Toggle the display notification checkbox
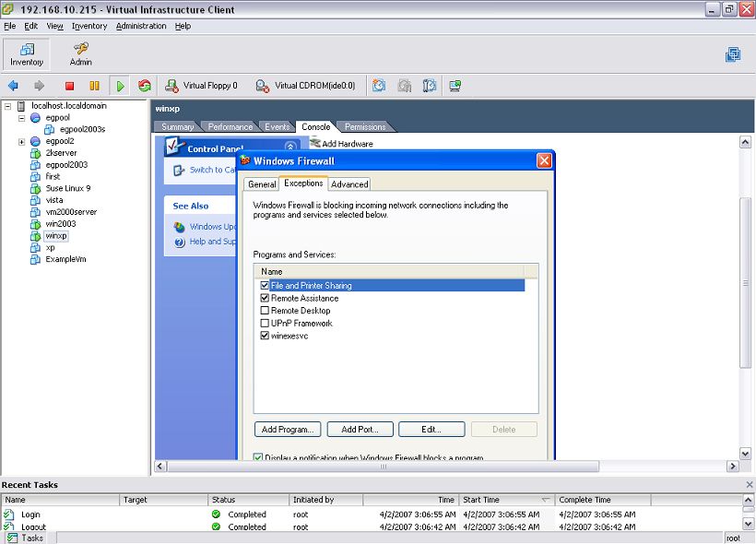This screenshot has height=544, width=756. tap(258, 456)
